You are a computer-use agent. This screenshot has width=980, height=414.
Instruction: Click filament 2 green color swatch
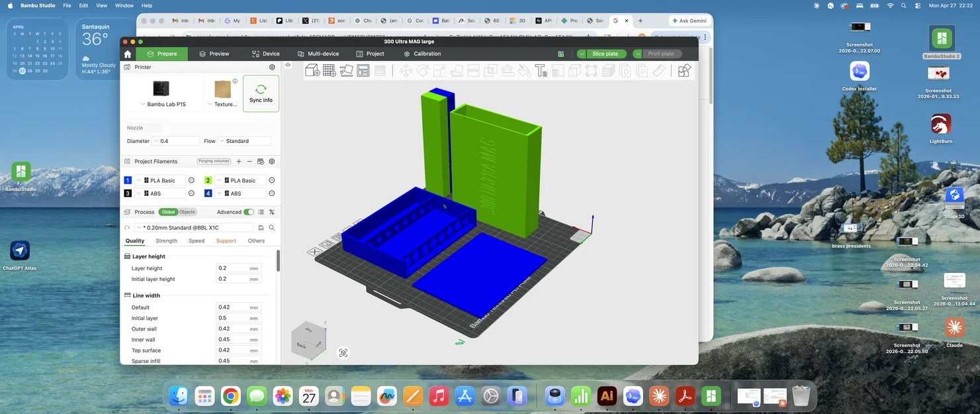point(208,180)
